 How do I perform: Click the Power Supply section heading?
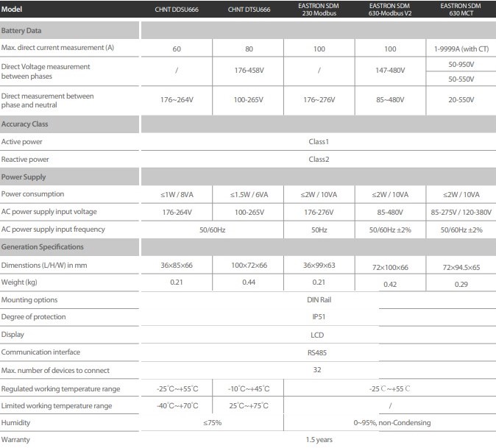tap(24, 177)
